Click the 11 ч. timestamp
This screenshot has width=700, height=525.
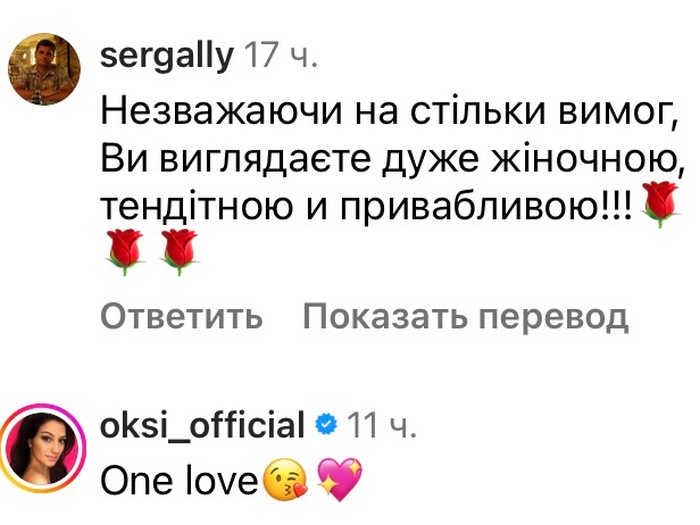click(x=381, y=426)
